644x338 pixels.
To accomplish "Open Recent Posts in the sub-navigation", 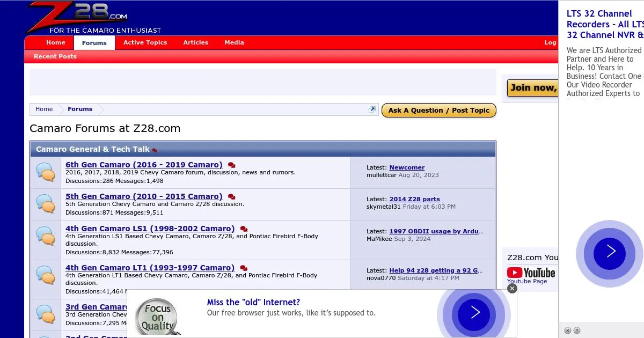I will click(x=55, y=57).
